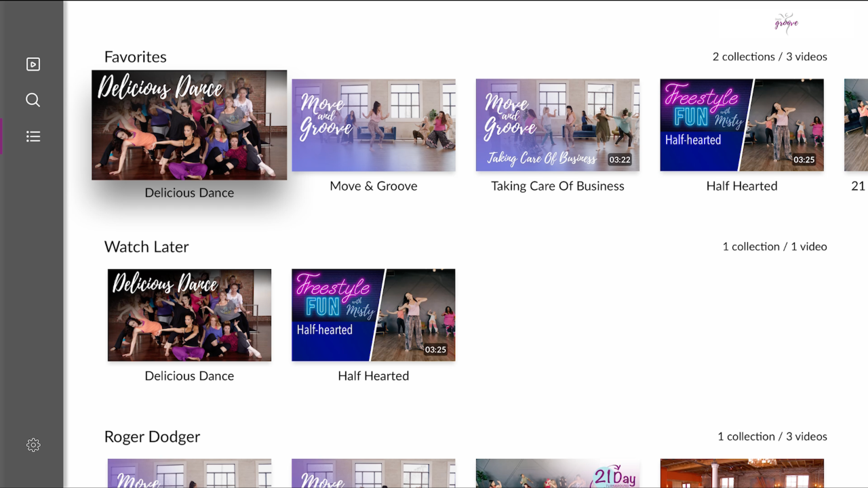868x488 pixels.
Task: Open the Favorites playlist header
Action: [x=136, y=57]
